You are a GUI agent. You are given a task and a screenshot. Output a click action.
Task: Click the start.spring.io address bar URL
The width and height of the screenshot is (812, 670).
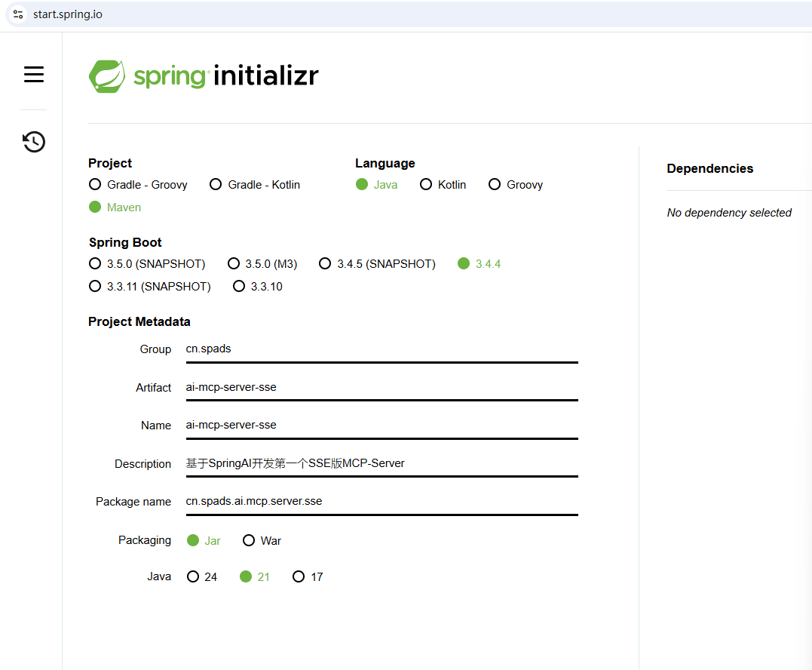tap(68, 14)
